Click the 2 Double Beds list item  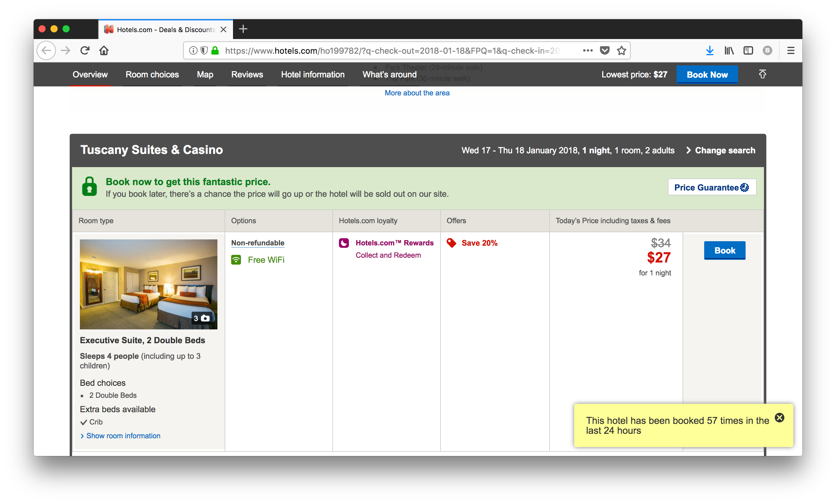pyautogui.click(x=113, y=395)
